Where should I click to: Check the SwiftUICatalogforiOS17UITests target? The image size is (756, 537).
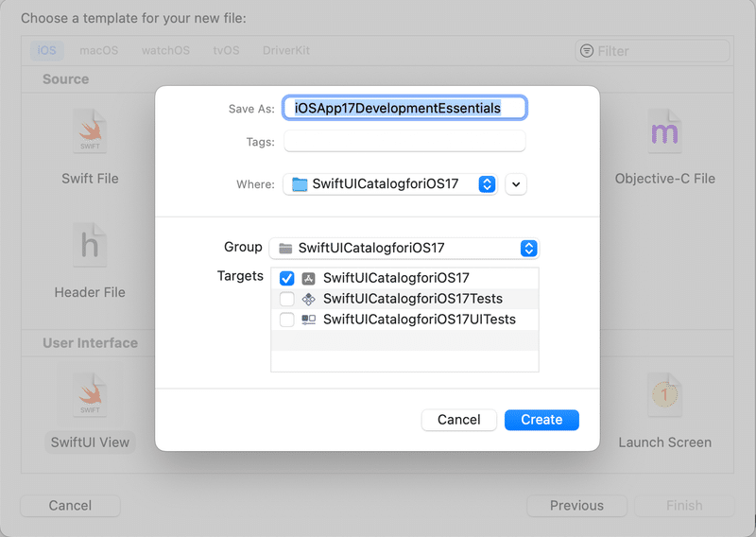coord(287,320)
